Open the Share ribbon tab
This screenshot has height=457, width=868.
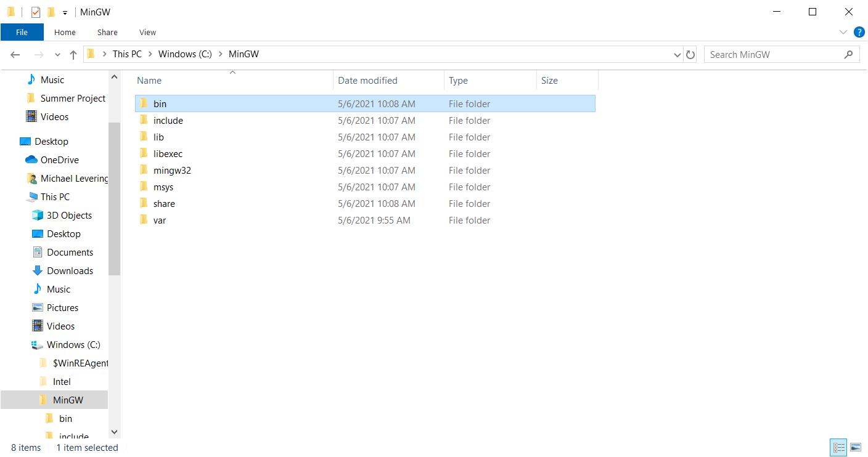click(107, 32)
